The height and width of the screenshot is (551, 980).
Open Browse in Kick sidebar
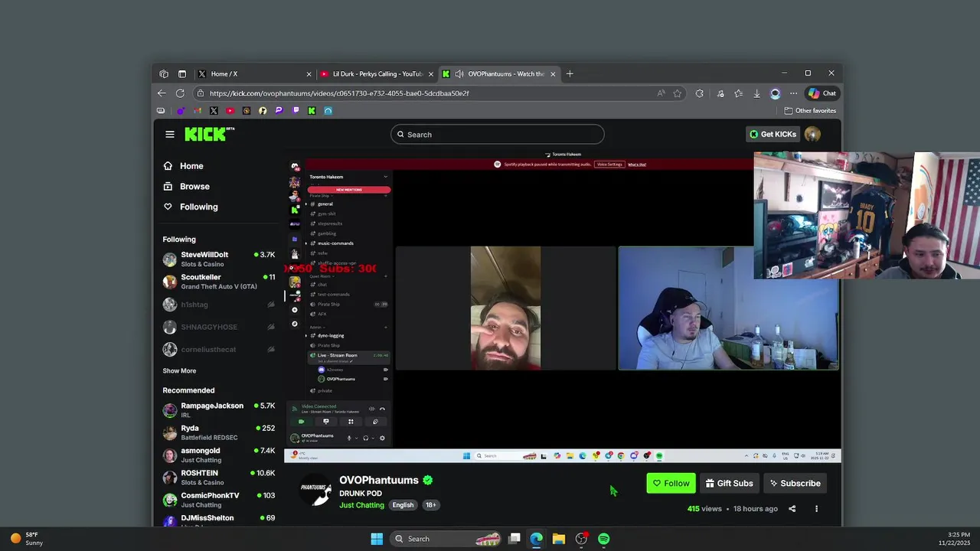(x=186, y=187)
